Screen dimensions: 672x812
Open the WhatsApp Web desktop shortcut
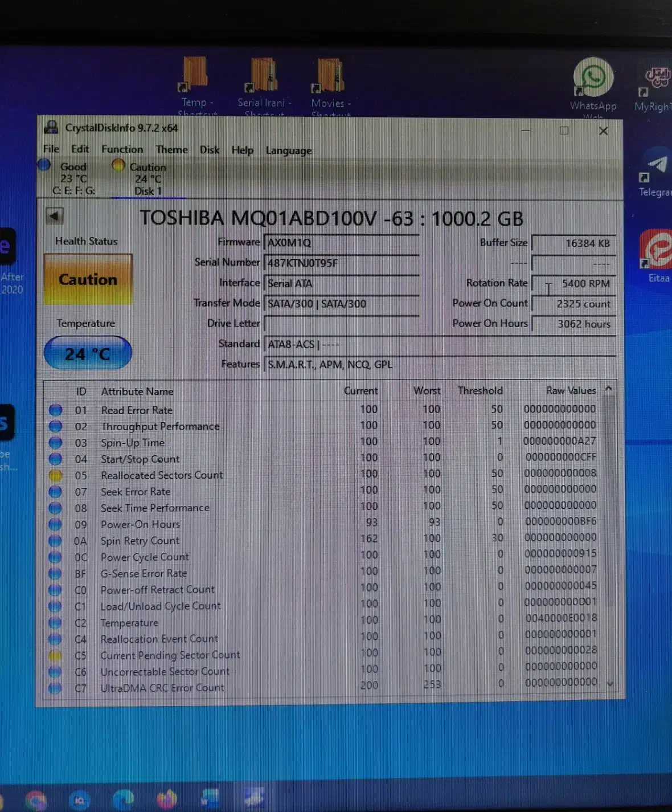pyautogui.click(x=593, y=79)
